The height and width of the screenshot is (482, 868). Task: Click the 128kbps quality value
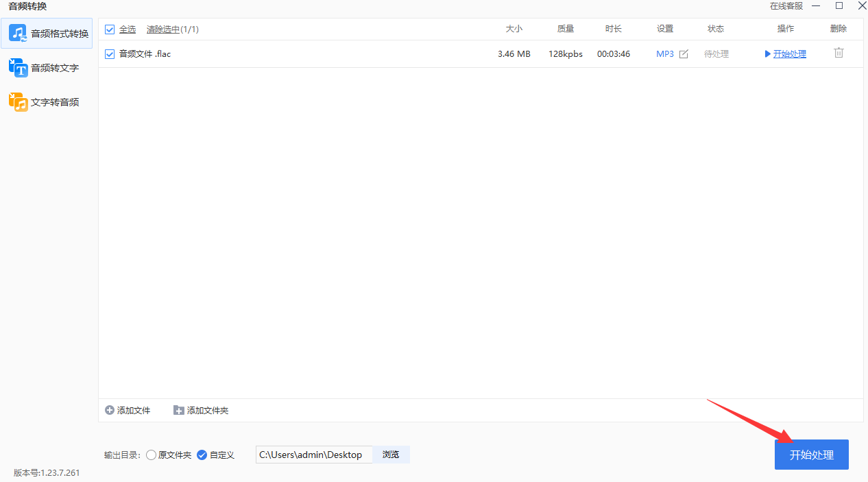[x=566, y=54]
